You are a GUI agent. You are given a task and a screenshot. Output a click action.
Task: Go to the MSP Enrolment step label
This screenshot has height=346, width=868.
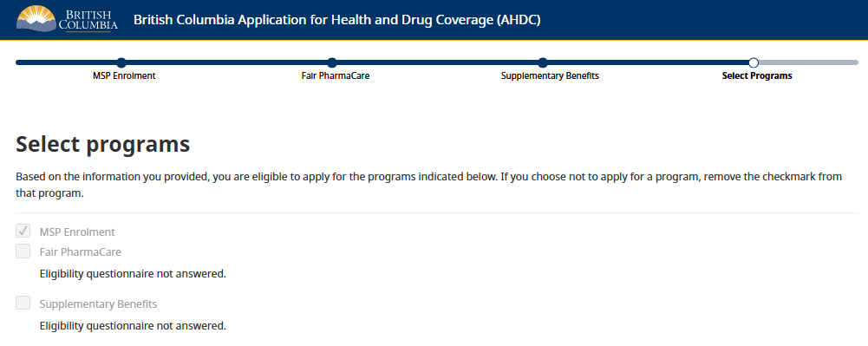124,75
